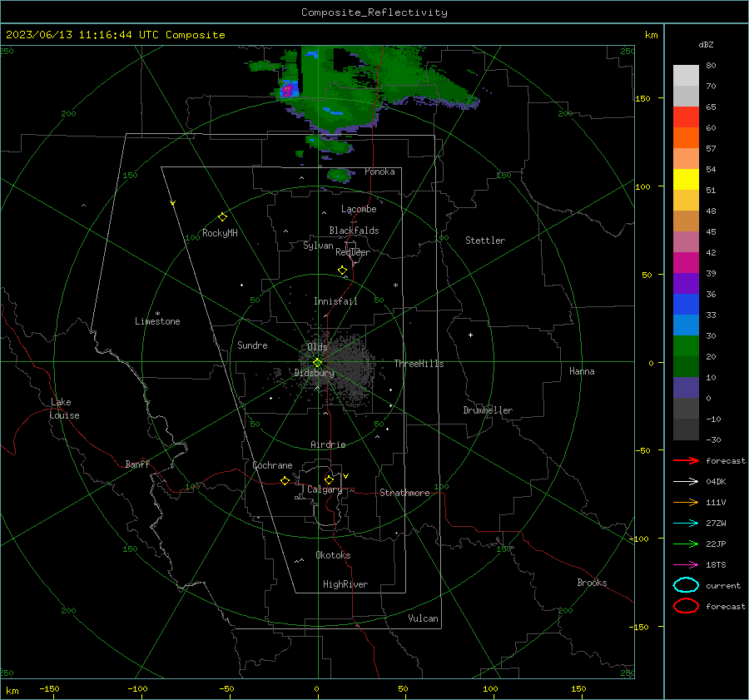Click the Calgary city label
The width and height of the screenshot is (749, 700).
click(x=325, y=489)
